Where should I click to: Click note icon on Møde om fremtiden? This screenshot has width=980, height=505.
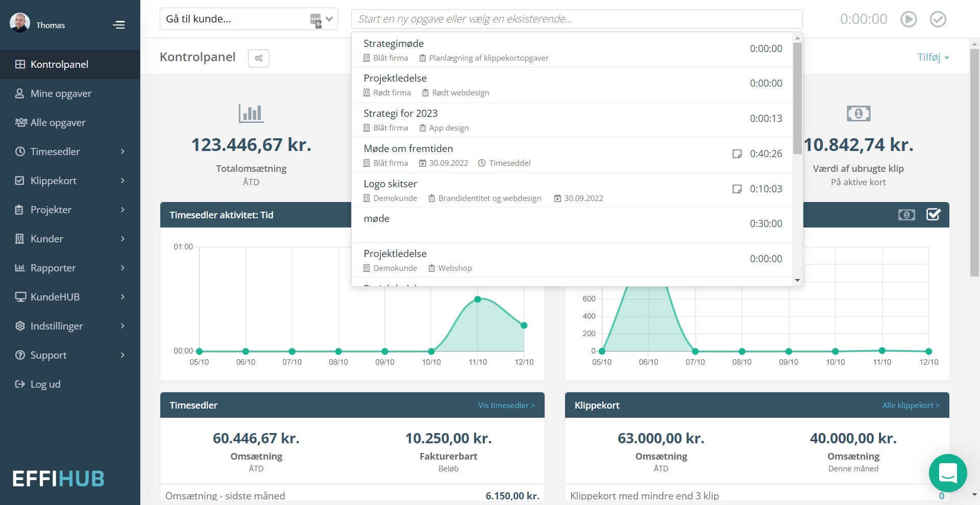point(737,154)
